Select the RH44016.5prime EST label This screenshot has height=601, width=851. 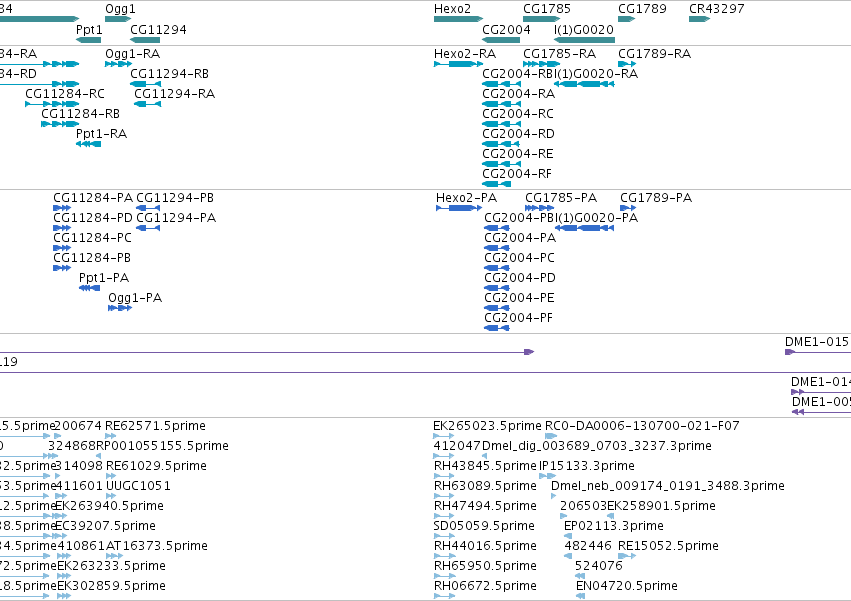point(485,546)
